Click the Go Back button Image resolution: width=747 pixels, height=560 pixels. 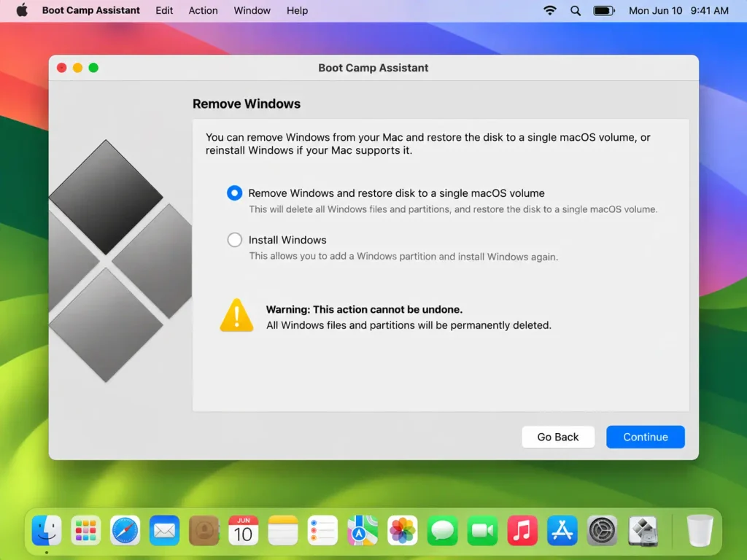point(558,437)
